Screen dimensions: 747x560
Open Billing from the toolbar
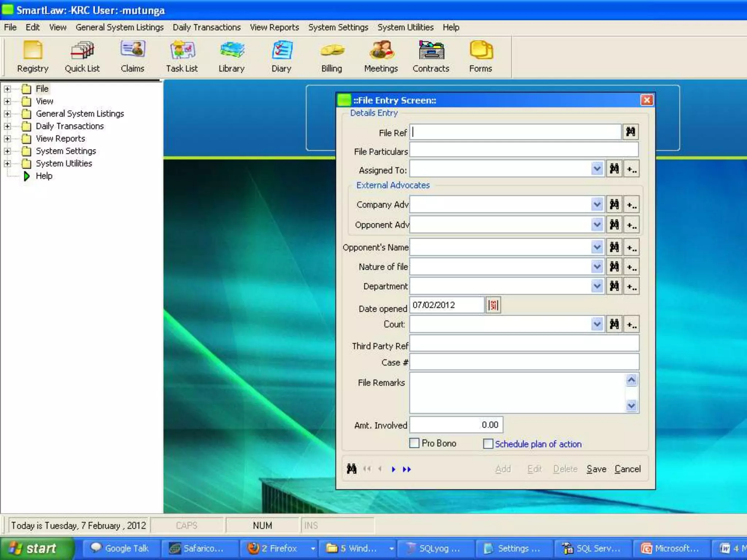332,56
